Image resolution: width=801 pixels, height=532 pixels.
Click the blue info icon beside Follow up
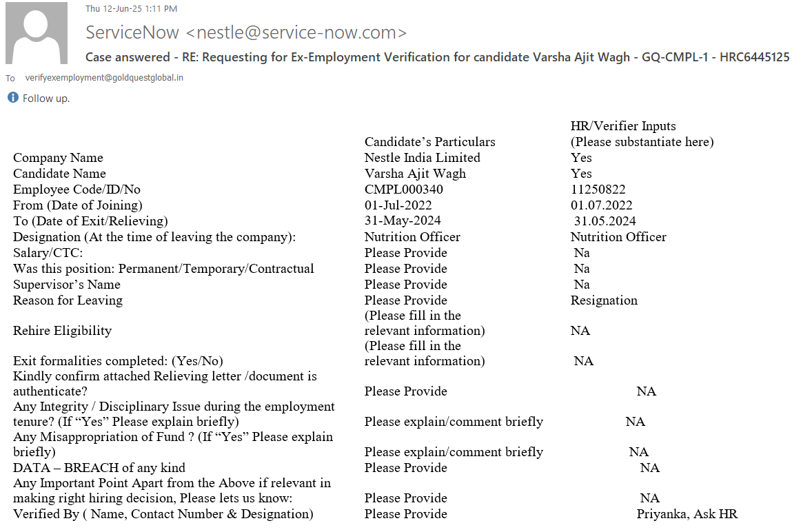12,98
